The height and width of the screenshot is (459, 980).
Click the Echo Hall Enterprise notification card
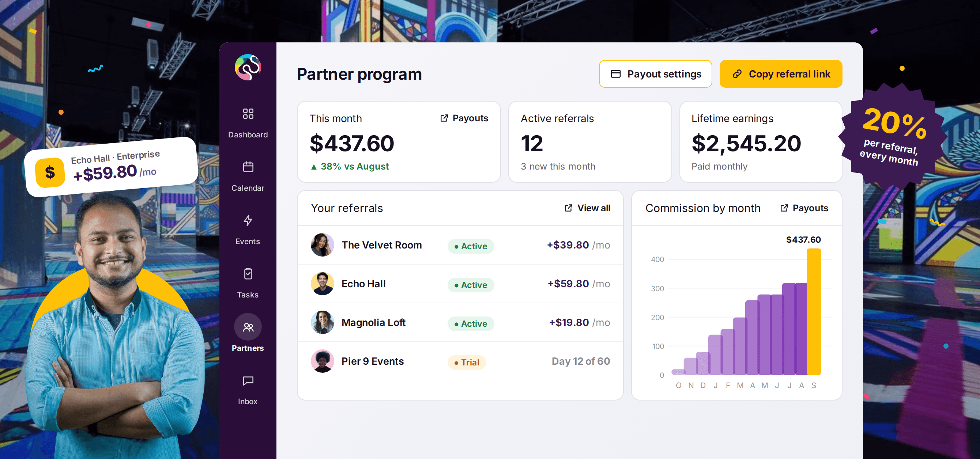coord(111,167)
